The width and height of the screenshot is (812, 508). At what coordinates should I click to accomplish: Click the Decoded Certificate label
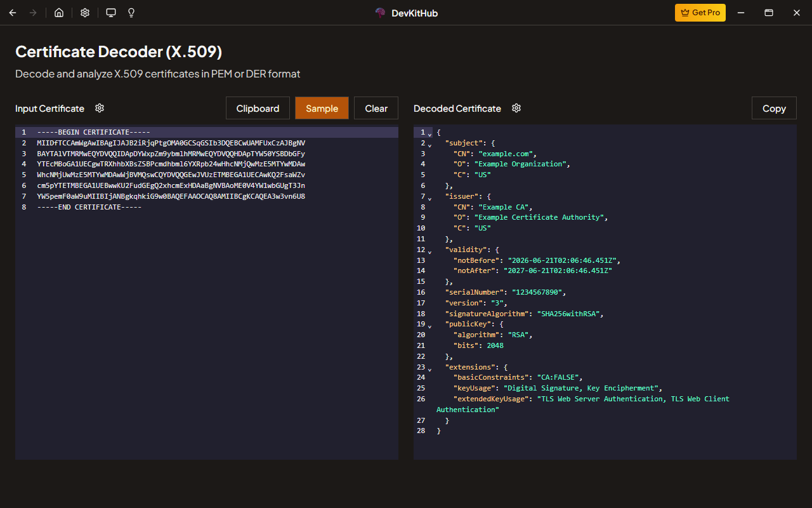457,109
